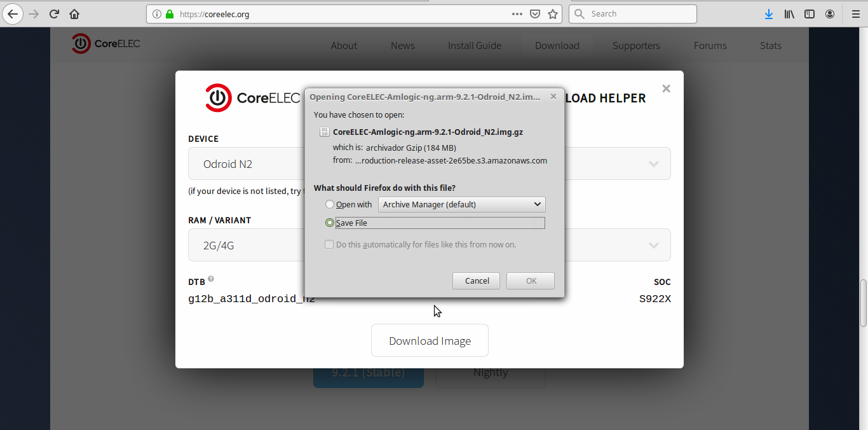
Task: Go to the Forums nav item
Action: tap(710, 46)
